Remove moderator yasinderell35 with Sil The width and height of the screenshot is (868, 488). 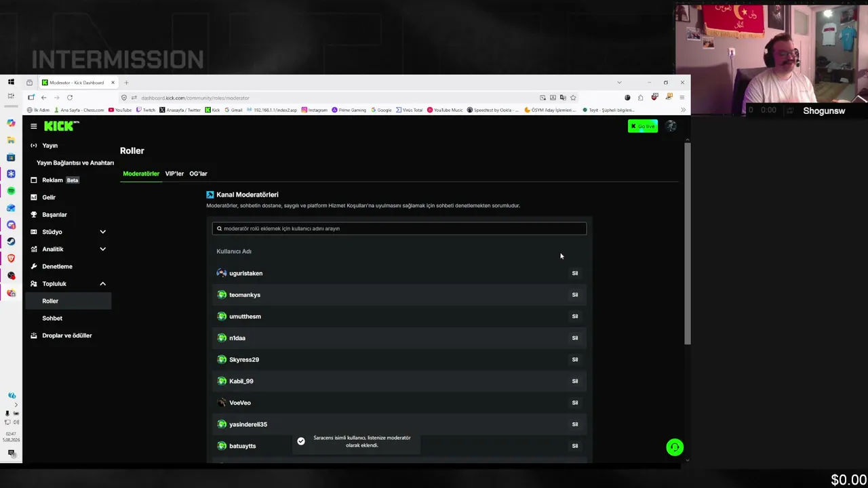pyautogui.click(x=575, y=424)
